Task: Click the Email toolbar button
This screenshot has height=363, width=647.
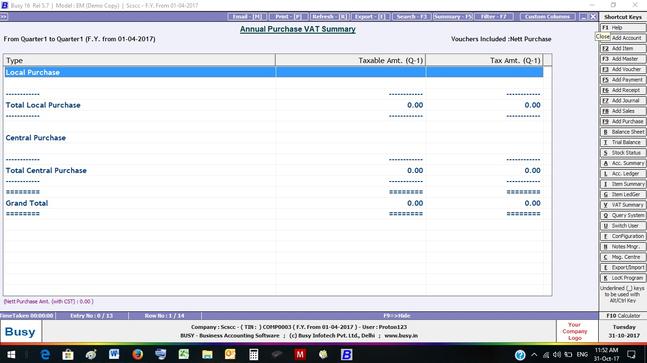Action: (x=246, y=16)
